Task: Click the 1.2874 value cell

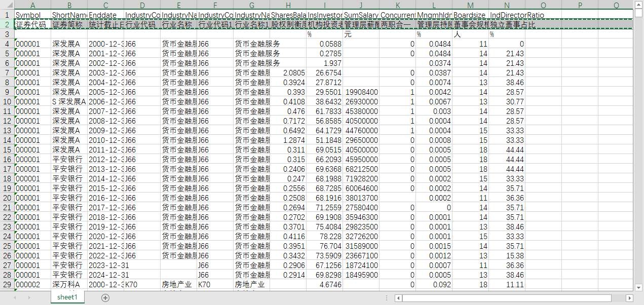Action: (x=288, y=140)
